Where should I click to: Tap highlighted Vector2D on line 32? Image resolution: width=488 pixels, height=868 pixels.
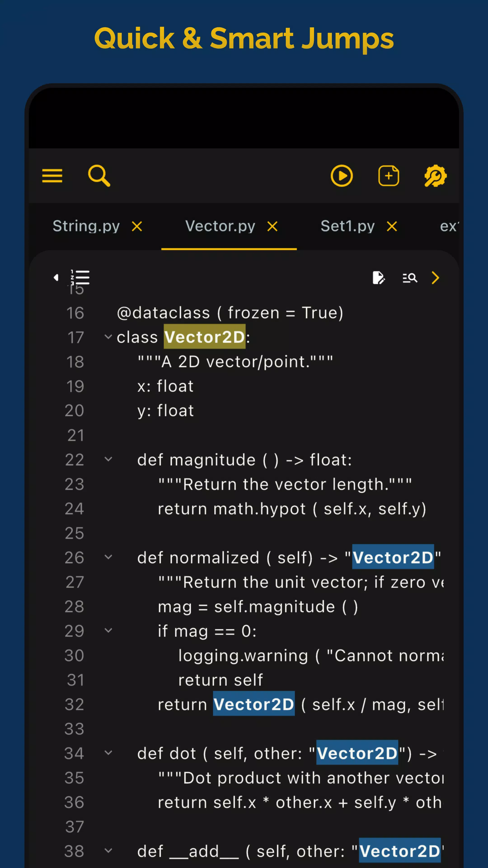(x=254, y=704)
